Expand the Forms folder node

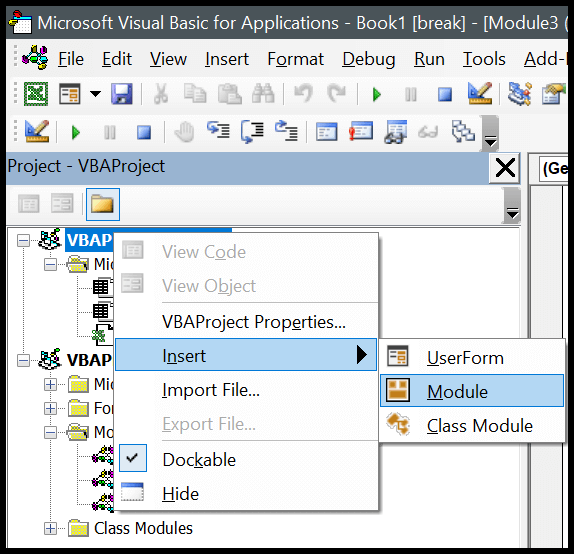[x=50, y=408]
